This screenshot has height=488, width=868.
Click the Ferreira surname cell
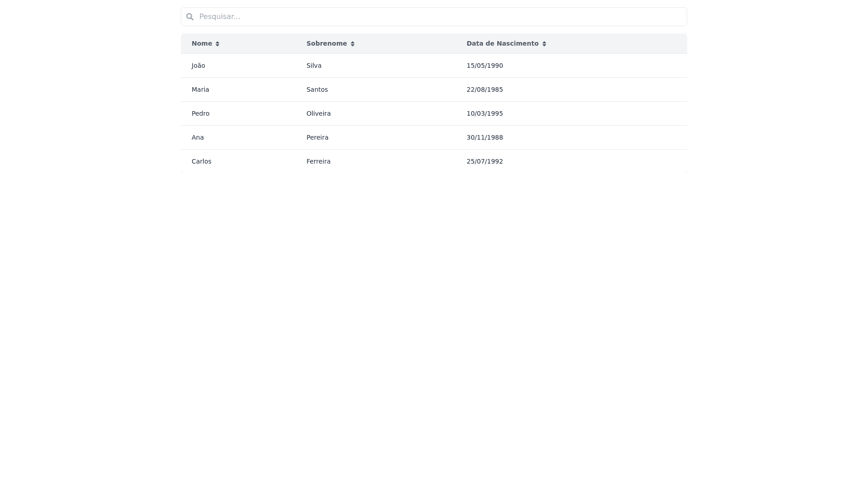click(x=318, y=161)
